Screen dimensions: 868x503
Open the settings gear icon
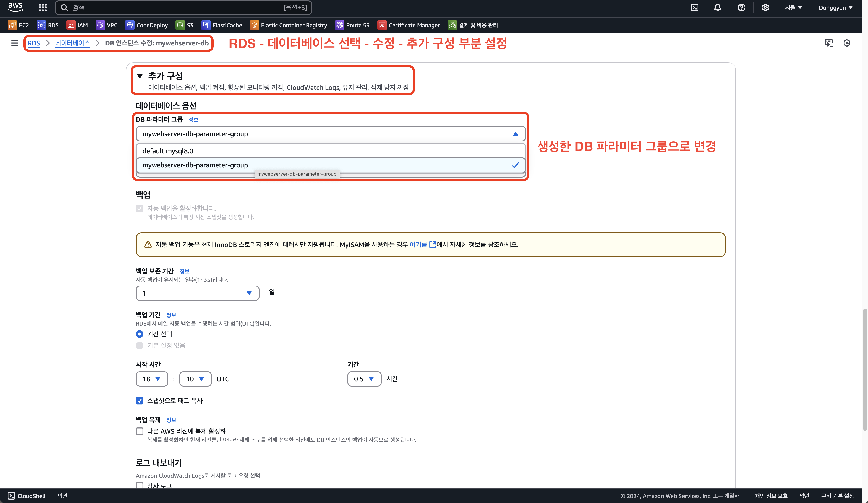(x=765, y=8)
